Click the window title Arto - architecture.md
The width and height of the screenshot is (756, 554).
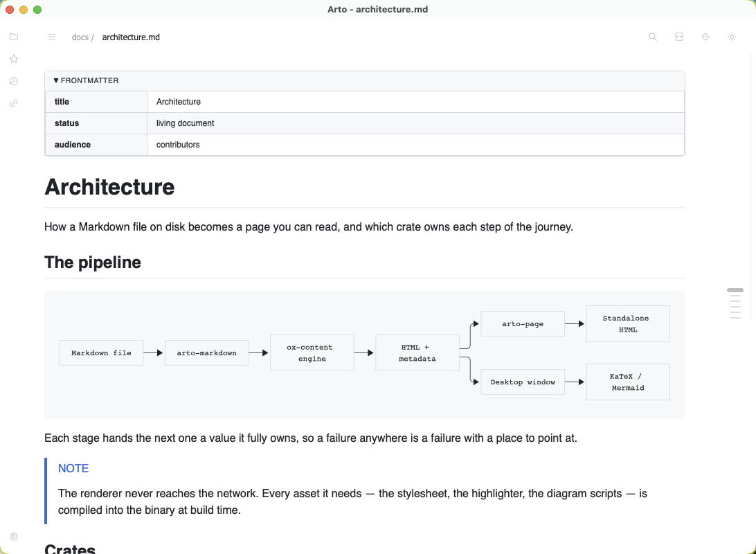377,9
